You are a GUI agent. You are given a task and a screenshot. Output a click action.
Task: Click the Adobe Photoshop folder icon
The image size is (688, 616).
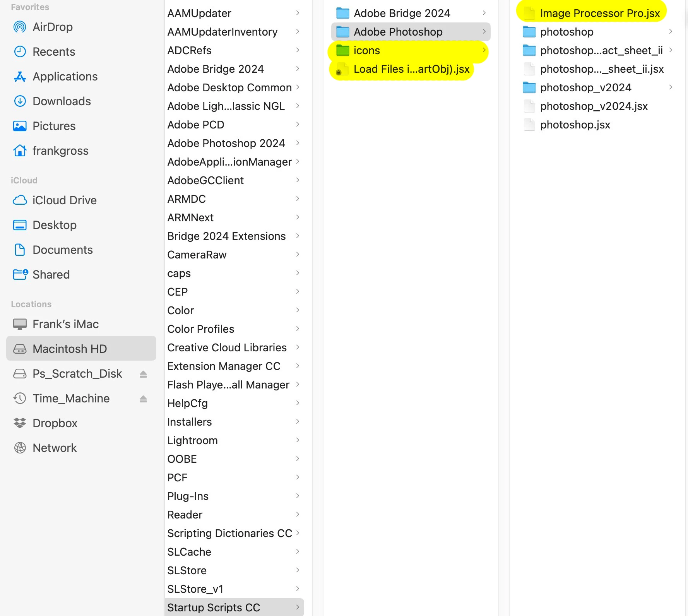coord(342,32)
